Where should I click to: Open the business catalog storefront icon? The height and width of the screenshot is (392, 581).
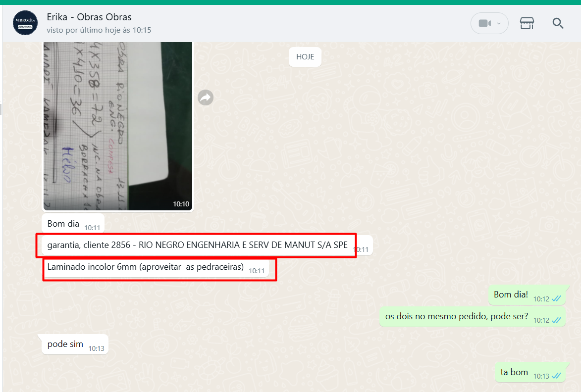527,23
